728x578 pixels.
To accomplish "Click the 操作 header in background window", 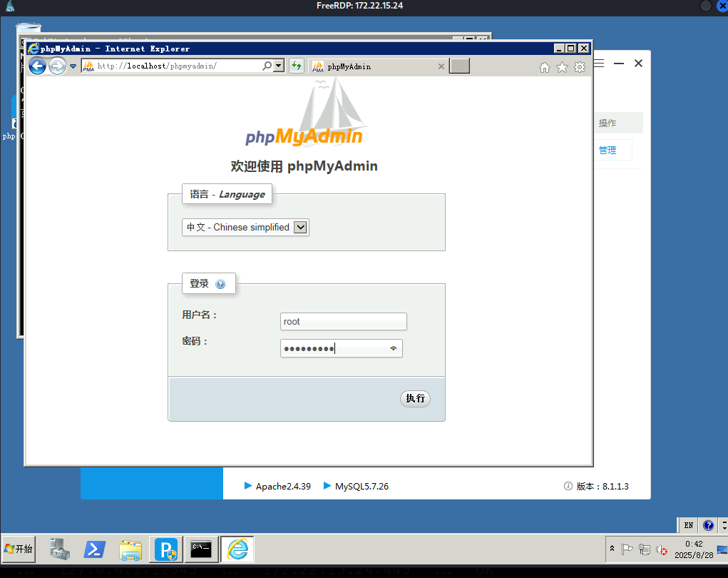I will [607, 123].
